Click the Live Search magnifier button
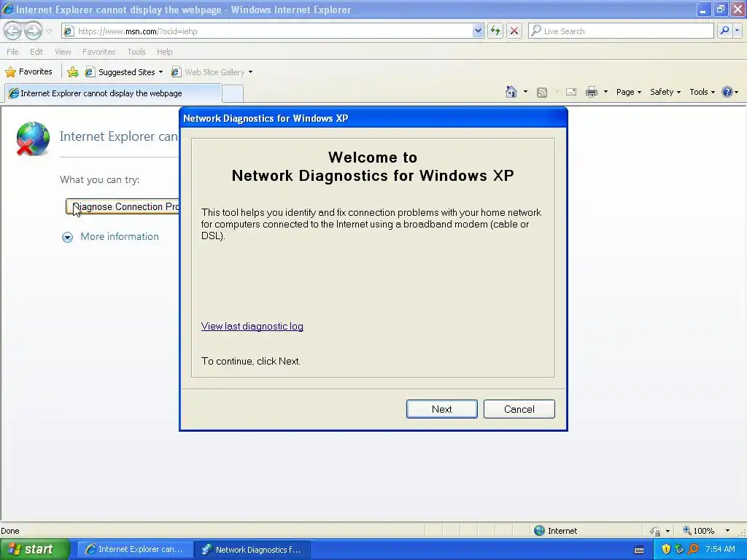Screen dimensions: 747x560 pyautogui.click(x=724, y=31)
